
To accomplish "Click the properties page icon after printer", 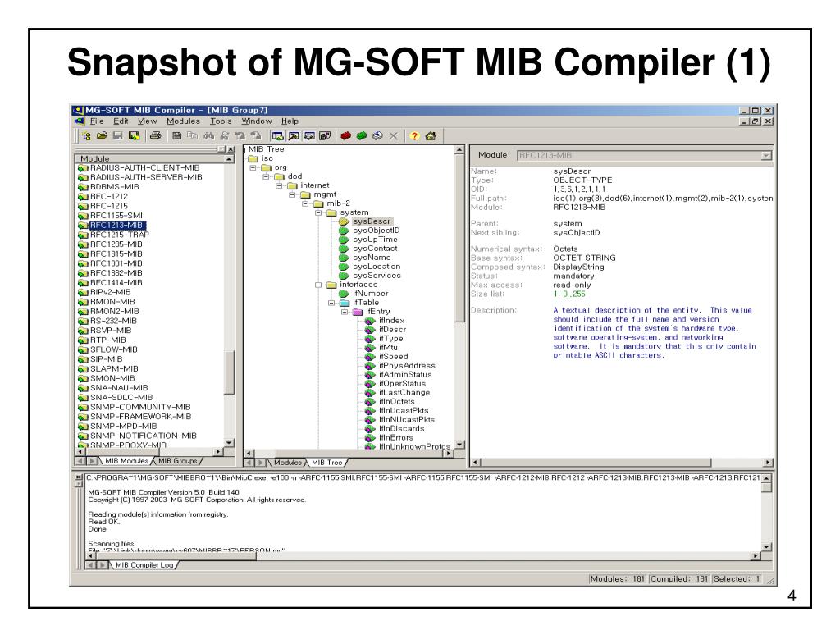I will tap(176, 136).
